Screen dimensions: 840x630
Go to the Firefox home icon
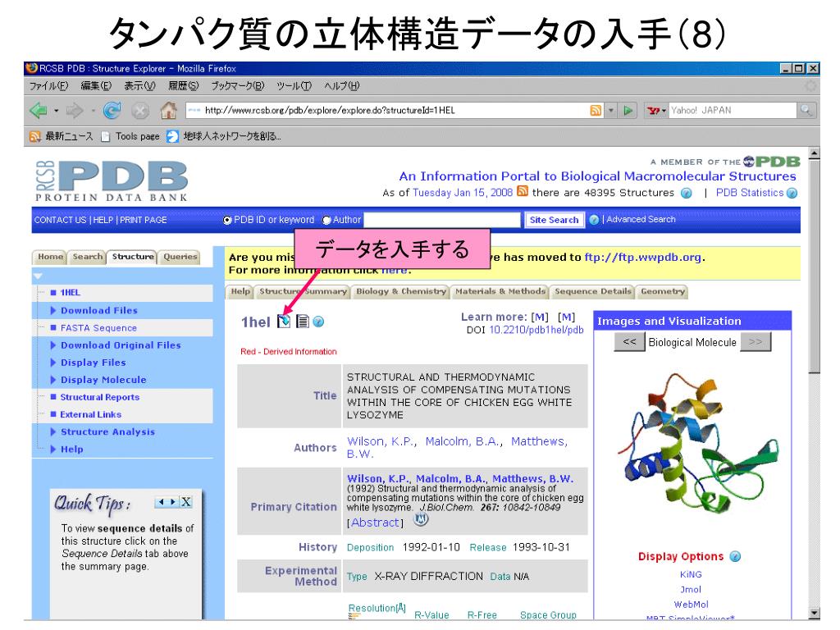(x=169, y=111)
